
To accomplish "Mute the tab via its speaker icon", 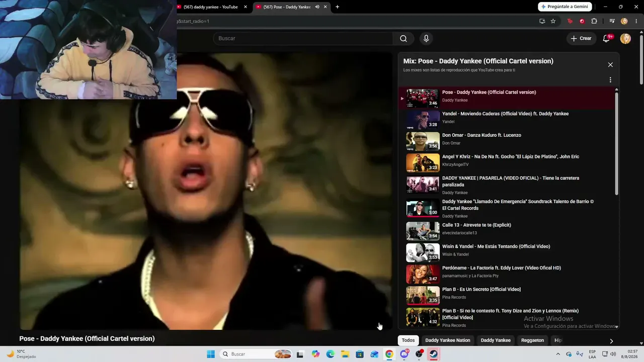I will 317,7.
